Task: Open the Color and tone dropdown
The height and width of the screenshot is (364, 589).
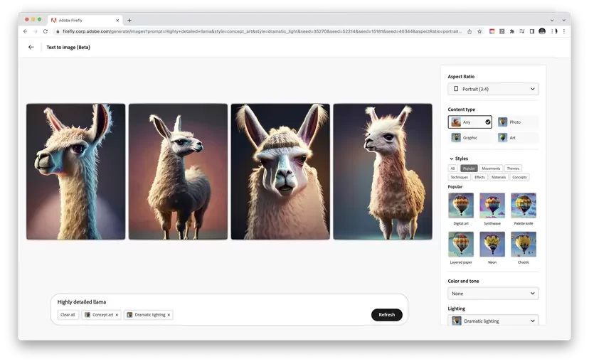Action: pos(493,293)
